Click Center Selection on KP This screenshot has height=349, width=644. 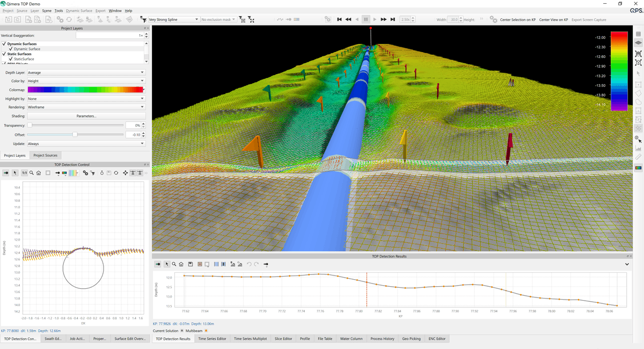(x=518, y=19)
